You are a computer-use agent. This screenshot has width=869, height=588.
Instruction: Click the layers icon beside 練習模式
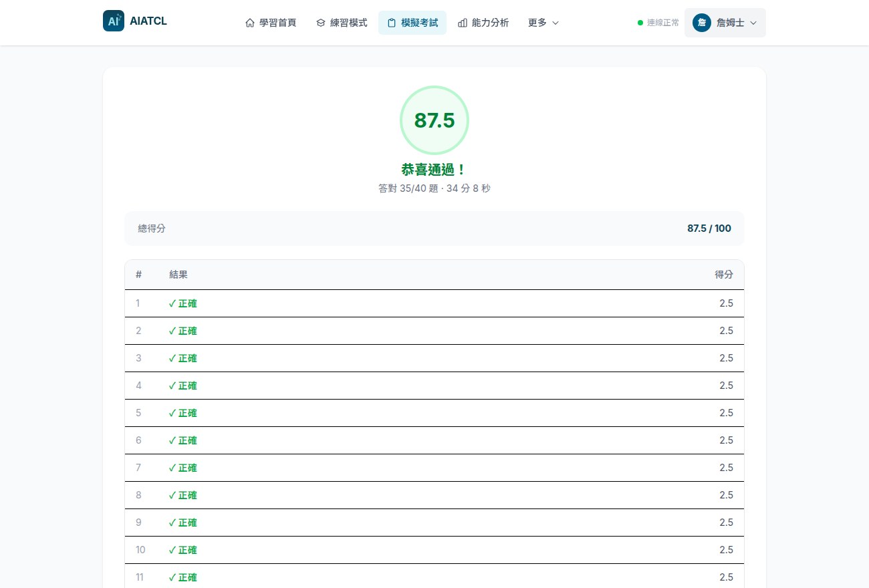click(x=321, y=23)
